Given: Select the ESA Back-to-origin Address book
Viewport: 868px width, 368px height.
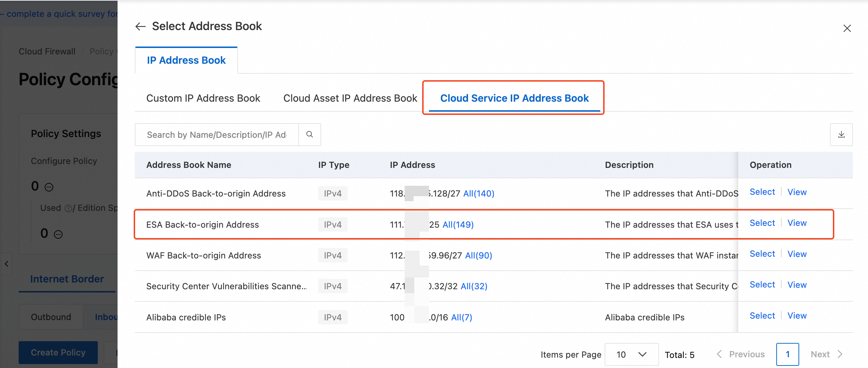Looking at the screenshot, I should (x=762, y=223).
